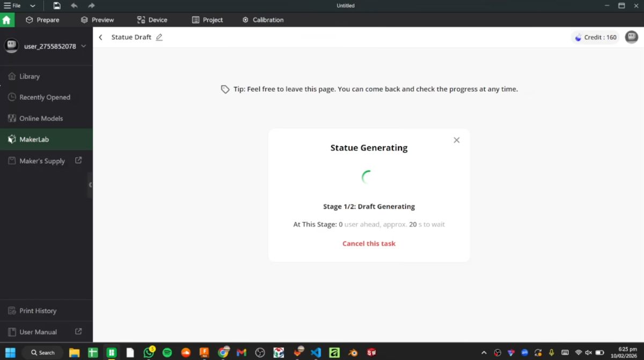
Task: Open the Project tab
Action: click(207, 20)
